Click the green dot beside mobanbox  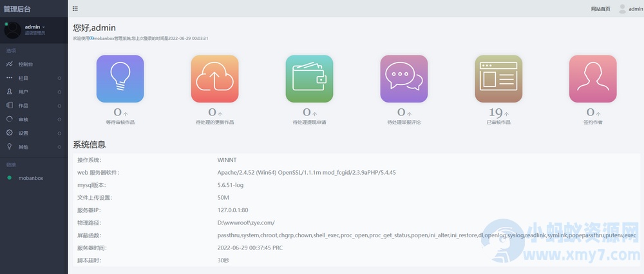(10, 178)
